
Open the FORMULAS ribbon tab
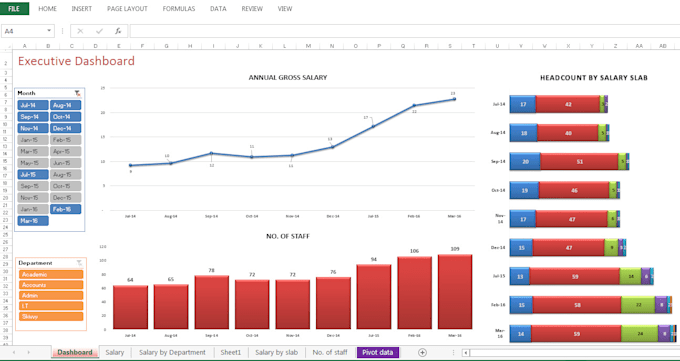click(x=179, y=9)
